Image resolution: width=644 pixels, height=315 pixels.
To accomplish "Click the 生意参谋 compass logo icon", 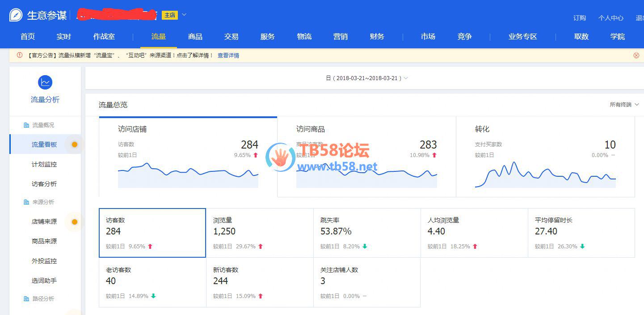I will click(16, 15).
